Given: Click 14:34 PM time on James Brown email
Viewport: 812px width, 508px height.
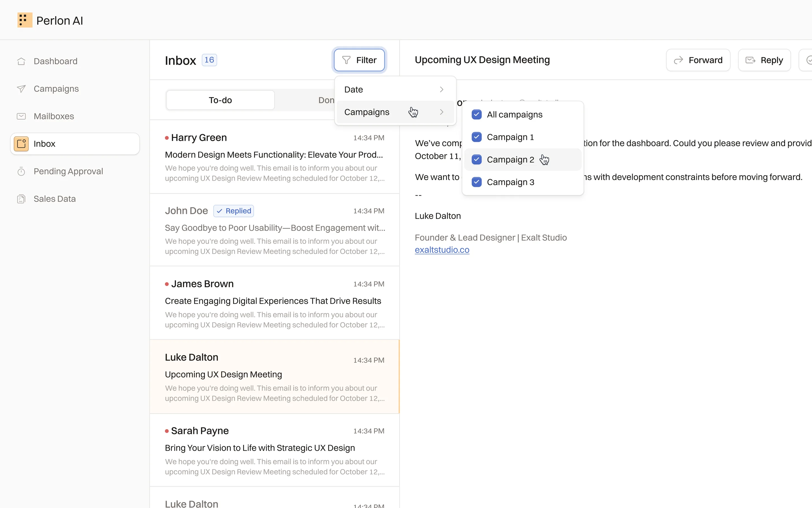Looking at the screenshot, I should coord(369,284).
